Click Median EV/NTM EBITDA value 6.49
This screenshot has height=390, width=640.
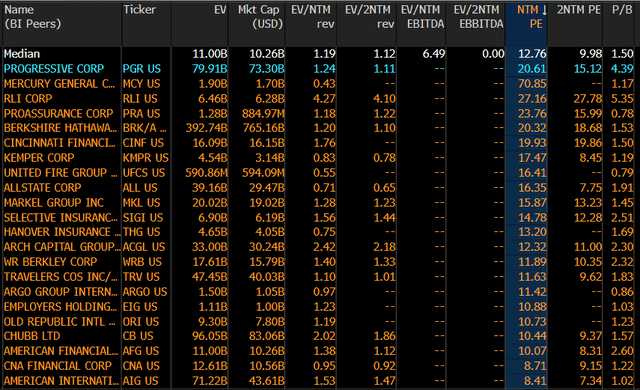pos(434,54)
